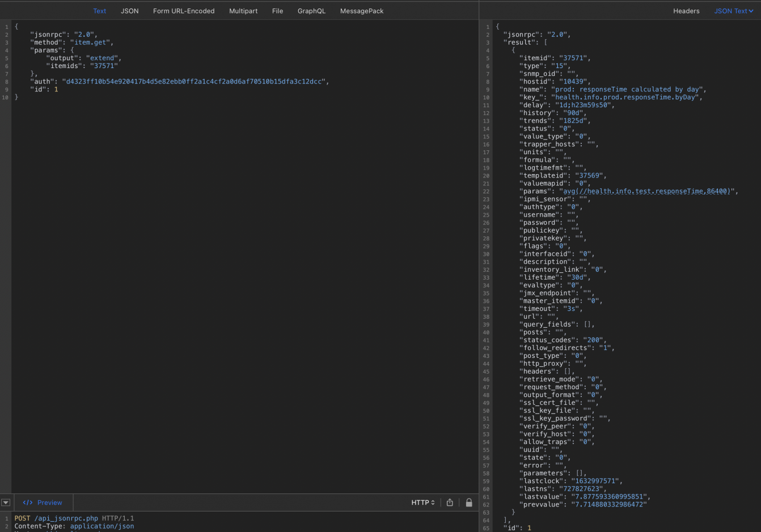This screenshot has height=532, width=761.
Task: Choose the Form URL-Encoded body tab
Action: 184,11
